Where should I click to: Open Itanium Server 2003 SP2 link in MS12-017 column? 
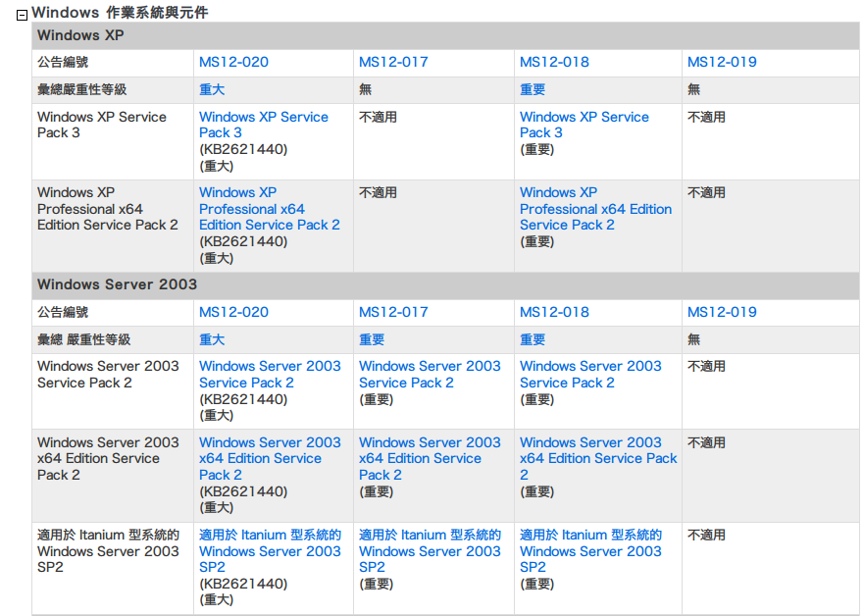[430, 550]
